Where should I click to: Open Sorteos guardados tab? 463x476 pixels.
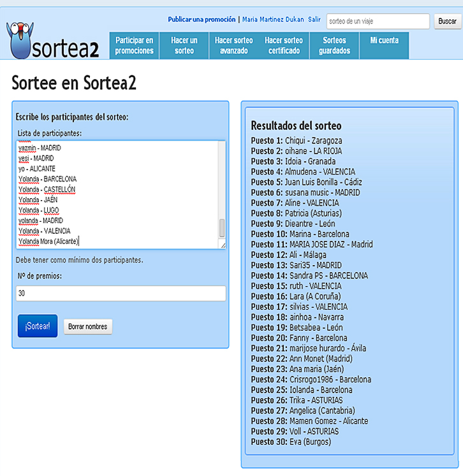334,45
